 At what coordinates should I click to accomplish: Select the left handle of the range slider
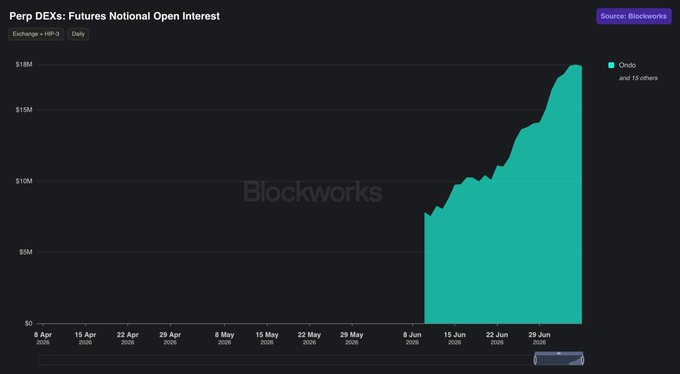point(535,360)
